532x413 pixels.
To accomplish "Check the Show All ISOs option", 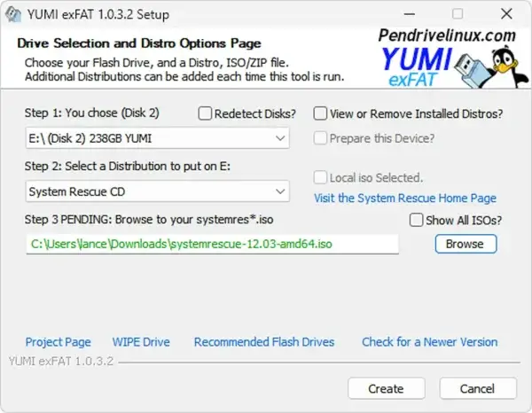I will click(417, 220).
